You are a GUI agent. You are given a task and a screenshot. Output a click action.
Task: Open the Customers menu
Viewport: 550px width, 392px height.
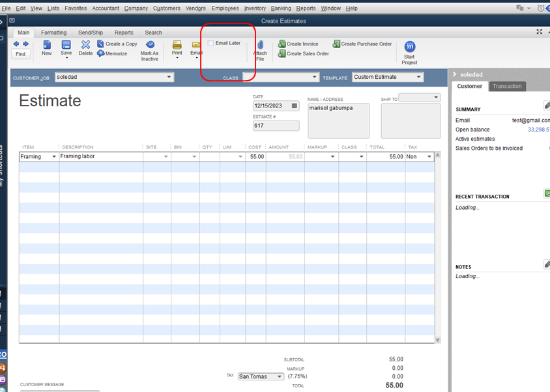(167, 8)
